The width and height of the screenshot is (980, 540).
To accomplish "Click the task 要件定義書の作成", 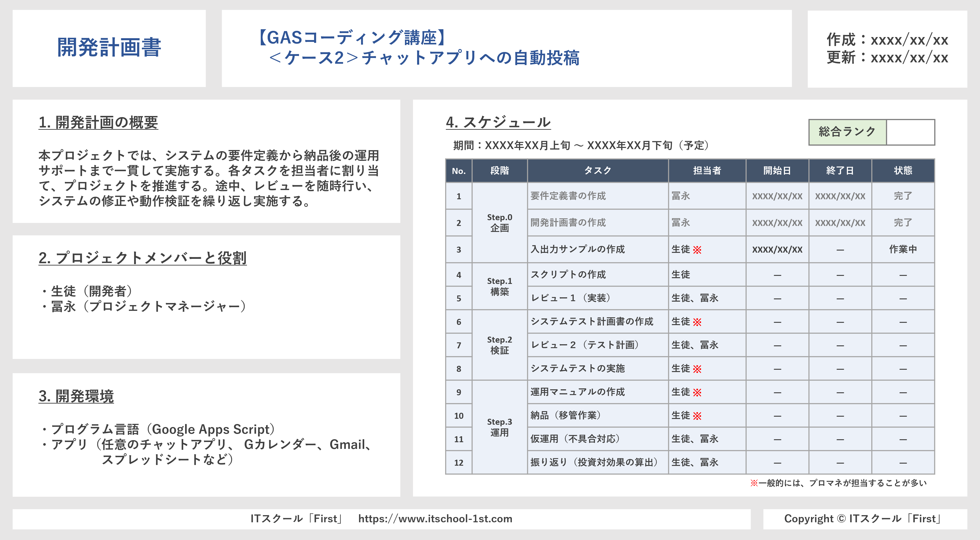I will (568, 196).
